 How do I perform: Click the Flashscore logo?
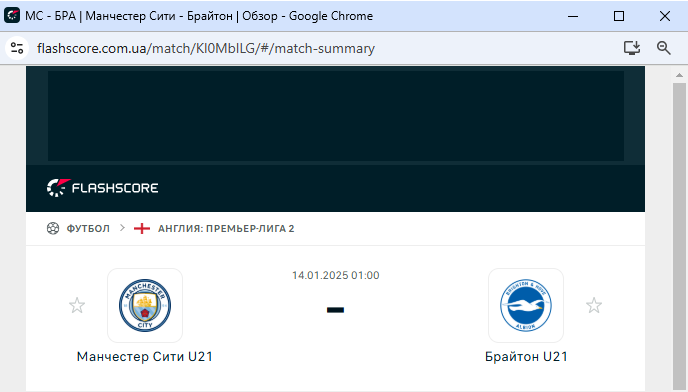click(x=103, y=188)
